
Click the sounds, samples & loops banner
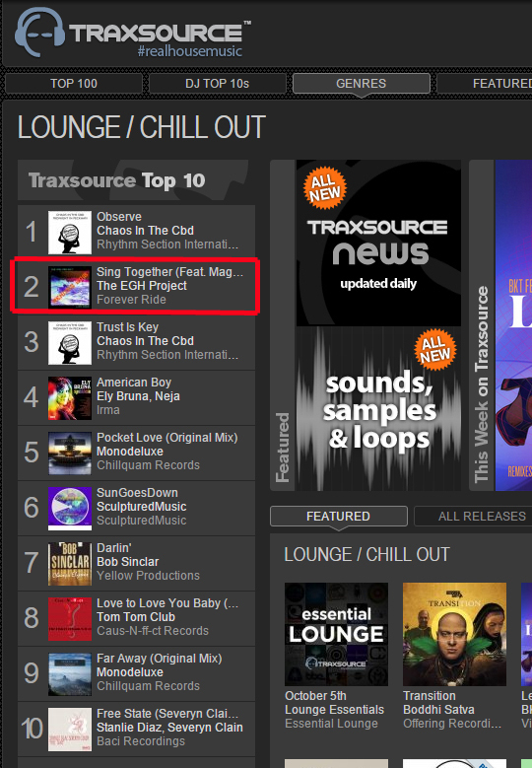(x=378, y=408)
